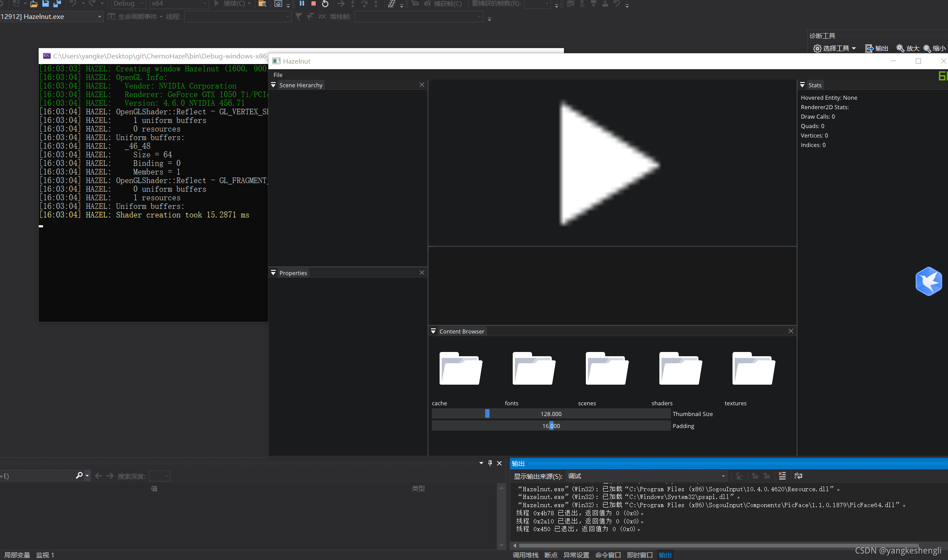This screenshot has height=560, width=948.
Task: Click the zoom in magnifier in diagnostic tools
Action: coord(900,48)
